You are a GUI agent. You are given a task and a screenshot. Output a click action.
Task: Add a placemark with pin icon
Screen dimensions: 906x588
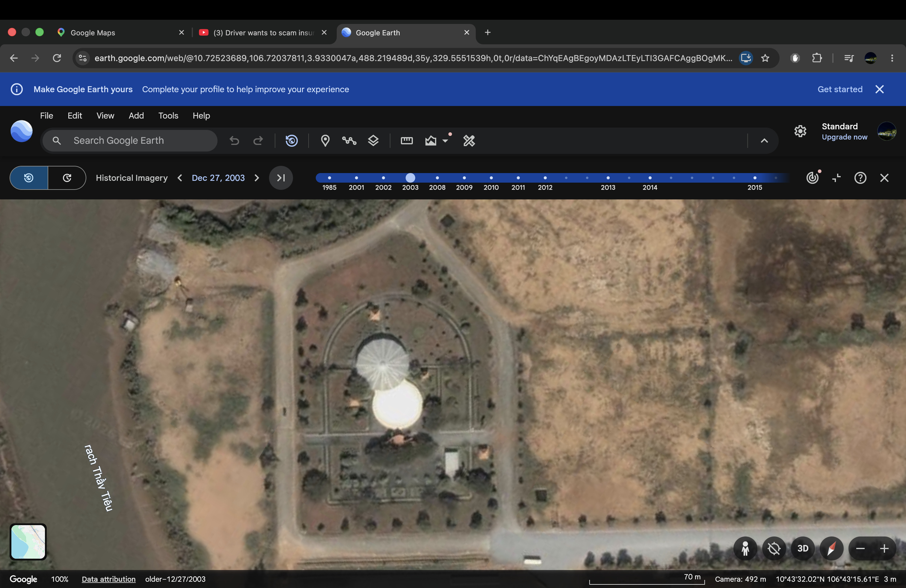point(325,141)
